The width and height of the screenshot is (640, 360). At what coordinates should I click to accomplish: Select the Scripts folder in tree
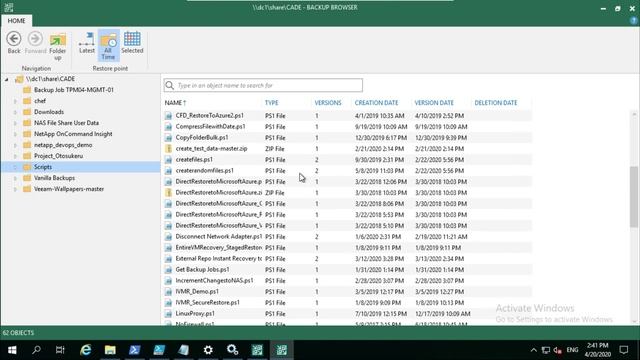[42, 167]
